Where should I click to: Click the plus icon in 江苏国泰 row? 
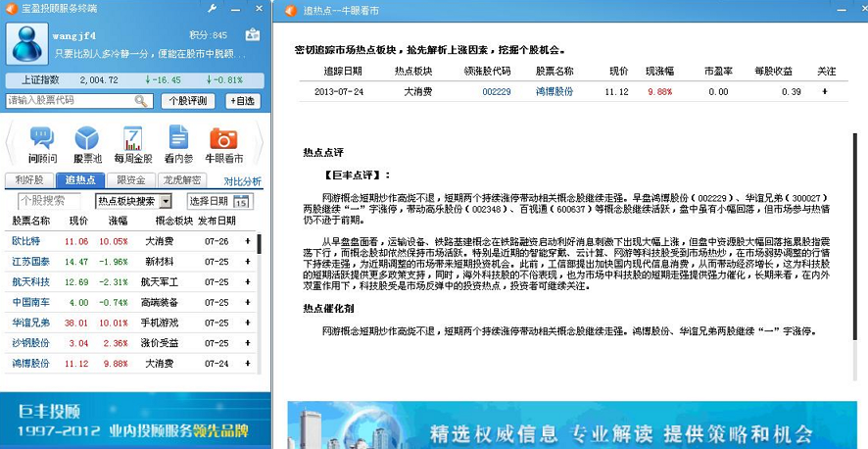point(248,262)
